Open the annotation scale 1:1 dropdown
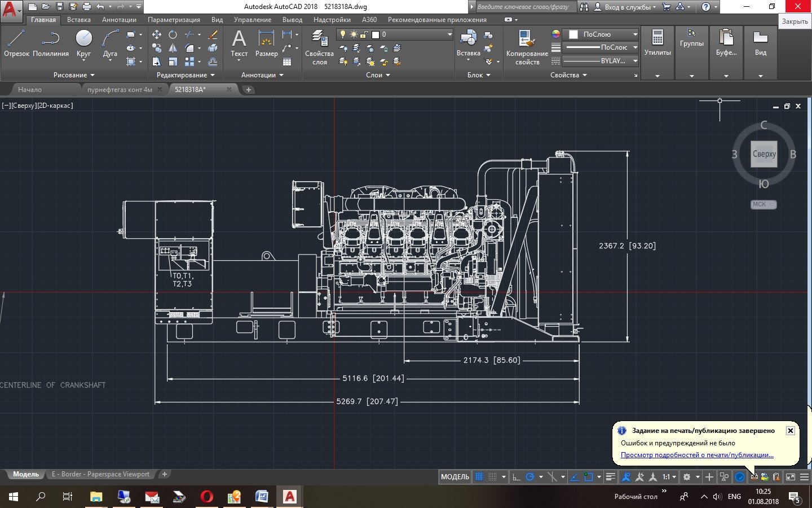 click(x=669, y=477)
